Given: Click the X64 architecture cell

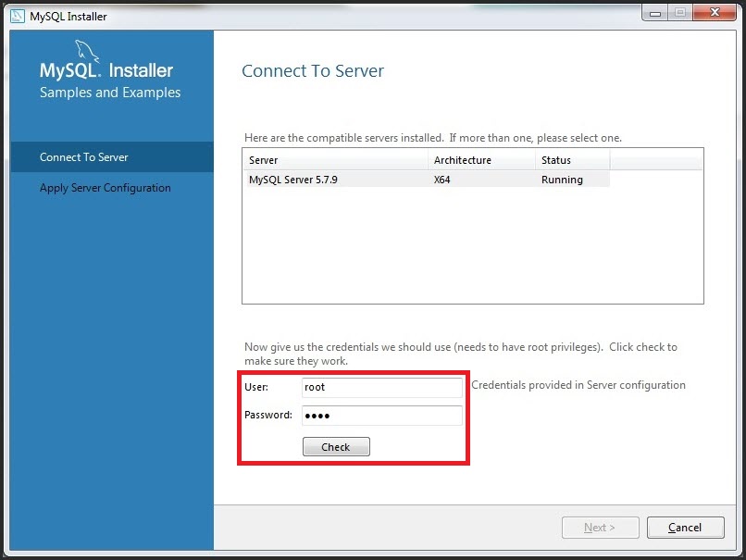Looking at the screenshot, I should [x=442, y=180].
